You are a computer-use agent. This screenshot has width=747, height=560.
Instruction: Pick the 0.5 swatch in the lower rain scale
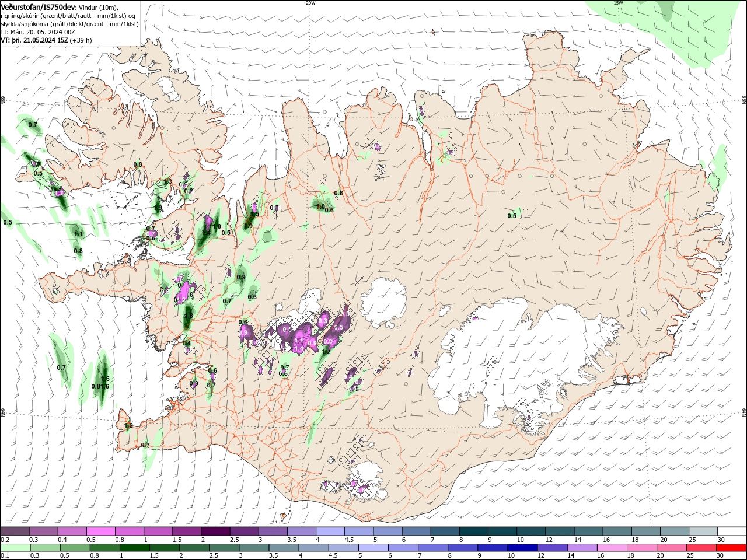(75, 548)
